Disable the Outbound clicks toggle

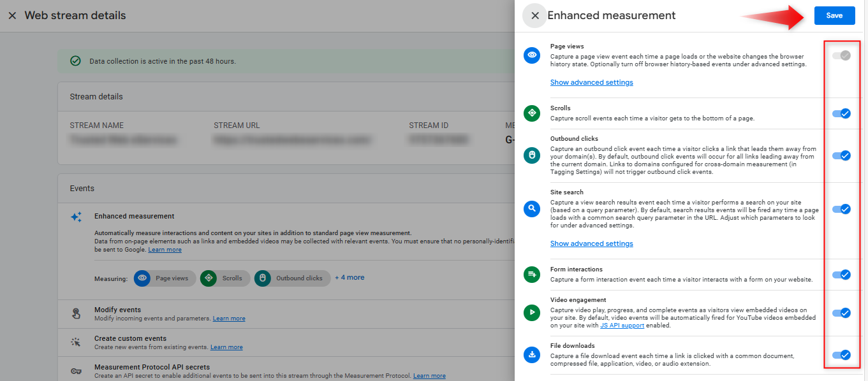(841, 155)
